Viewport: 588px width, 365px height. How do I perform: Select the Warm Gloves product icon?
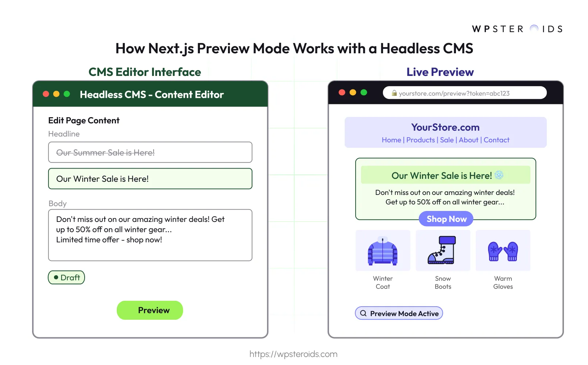pyautogui.click(x=503, y=250)
